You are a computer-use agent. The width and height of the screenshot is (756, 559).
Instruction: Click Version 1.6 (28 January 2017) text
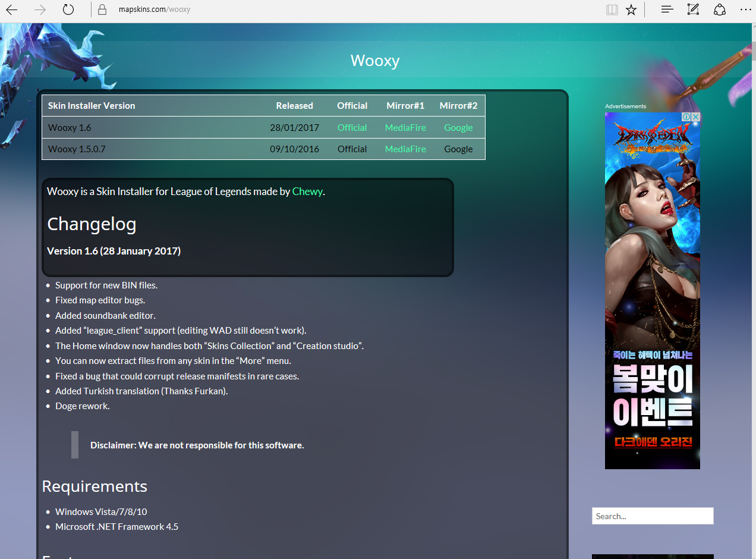[114, 251]
